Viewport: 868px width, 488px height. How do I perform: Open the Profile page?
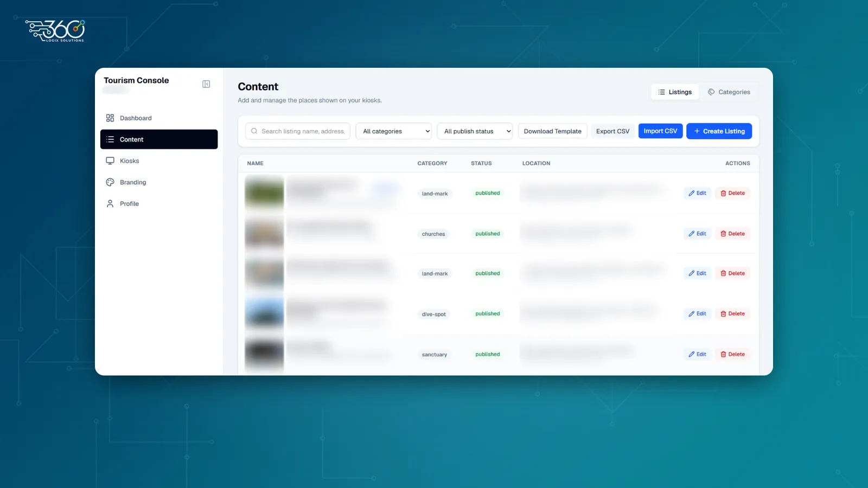(x=159, y=204)
